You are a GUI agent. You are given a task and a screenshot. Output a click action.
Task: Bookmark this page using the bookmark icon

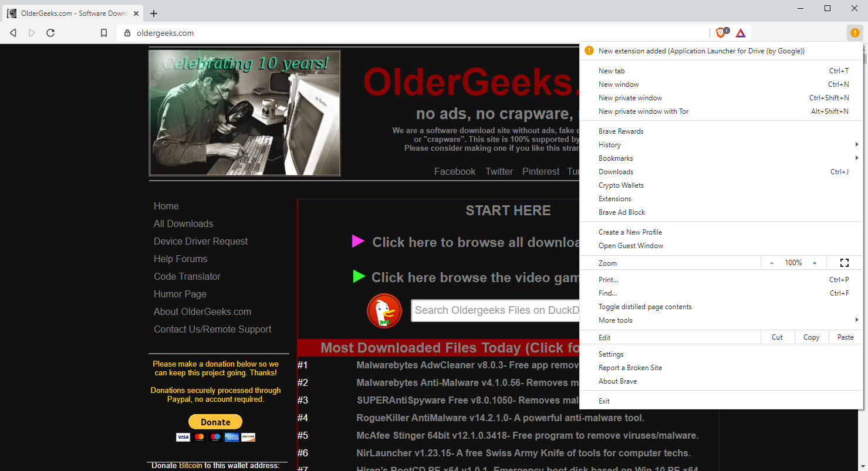[104, 33]
